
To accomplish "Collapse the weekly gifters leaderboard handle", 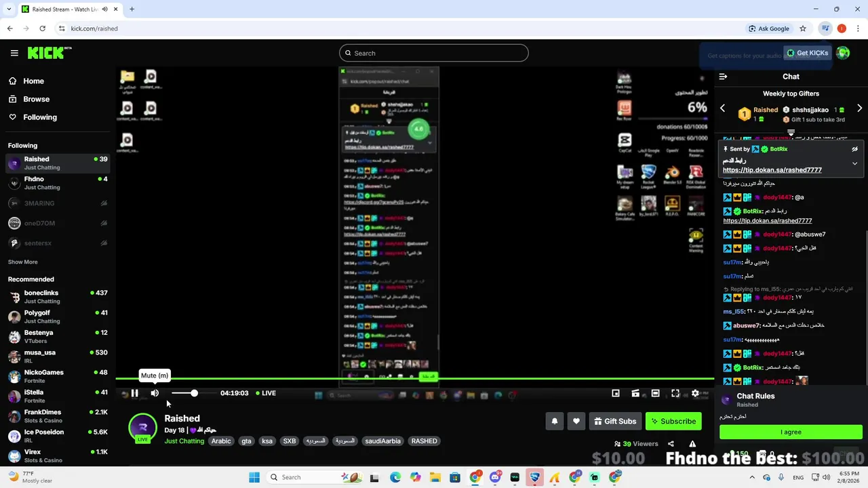I will [x=791, y=131].
